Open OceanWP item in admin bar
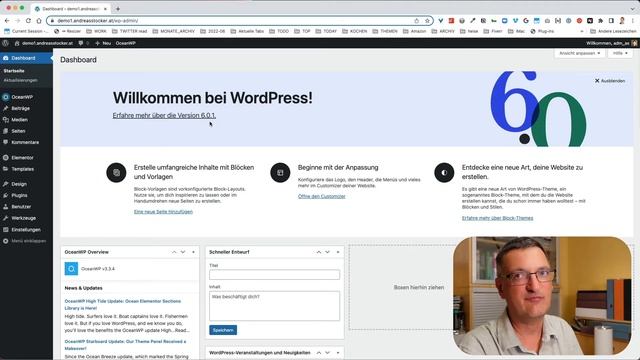Image resolution: width=640 pixels, height=360 pixels. pyautogui.click(x=125, y=43)
